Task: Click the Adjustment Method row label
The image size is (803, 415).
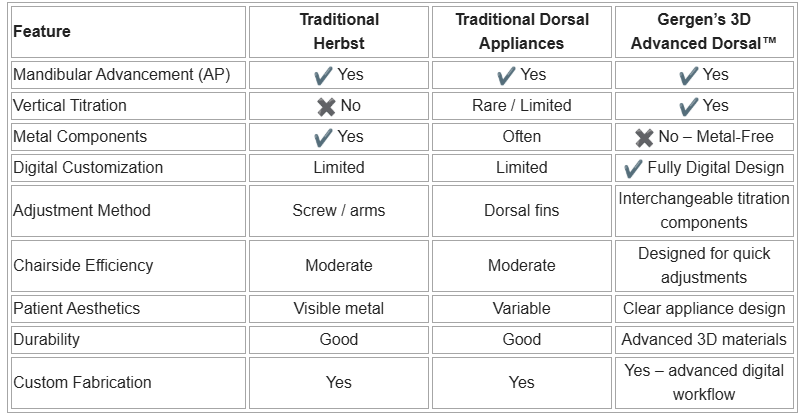Action: [82, 211]
